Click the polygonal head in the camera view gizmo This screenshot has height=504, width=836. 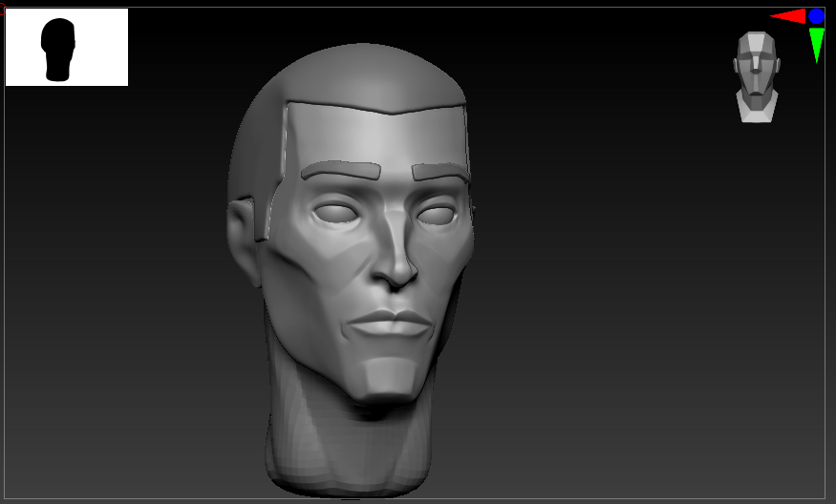pyautogui.click(x=757, y=76)
